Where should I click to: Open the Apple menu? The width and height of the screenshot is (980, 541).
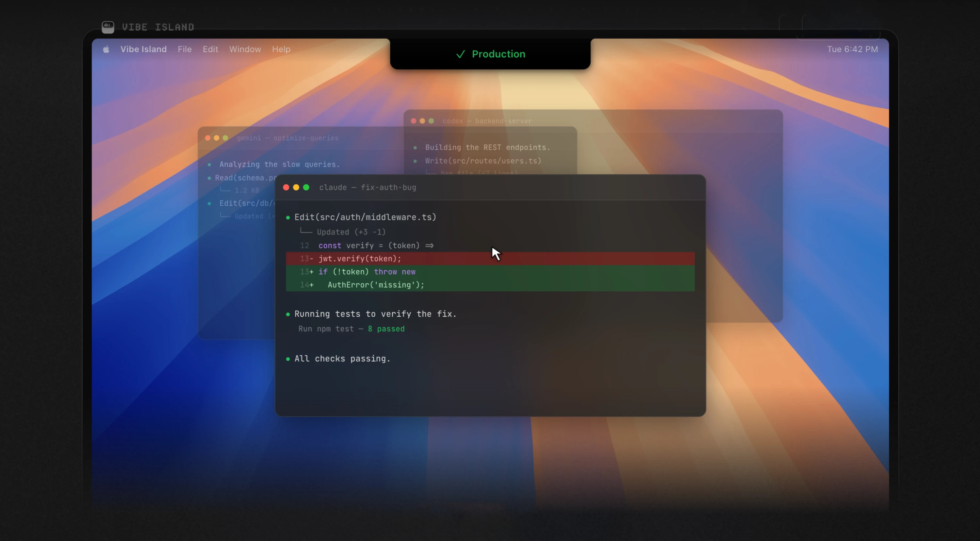click(x=106, y=49)
